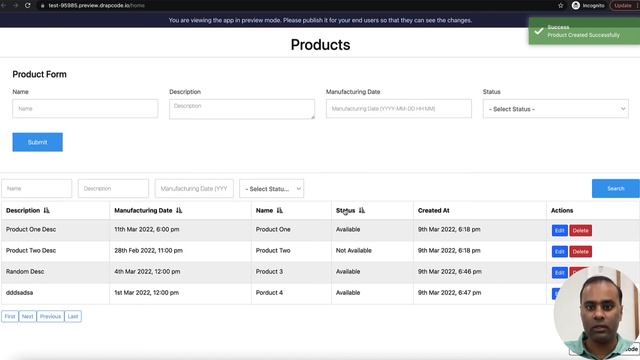Click the Products page heading
The image size is (640, 360).
pos(320,44)
